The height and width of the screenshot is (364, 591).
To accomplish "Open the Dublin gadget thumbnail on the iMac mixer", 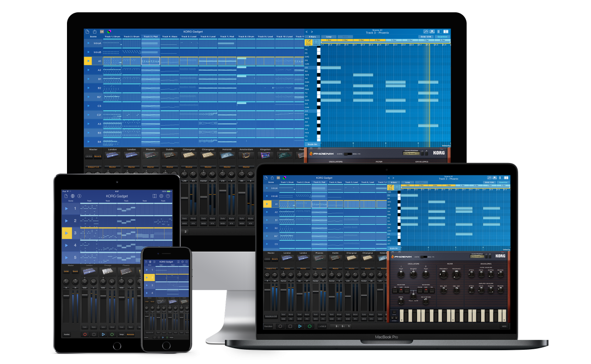I will (170, 155).
